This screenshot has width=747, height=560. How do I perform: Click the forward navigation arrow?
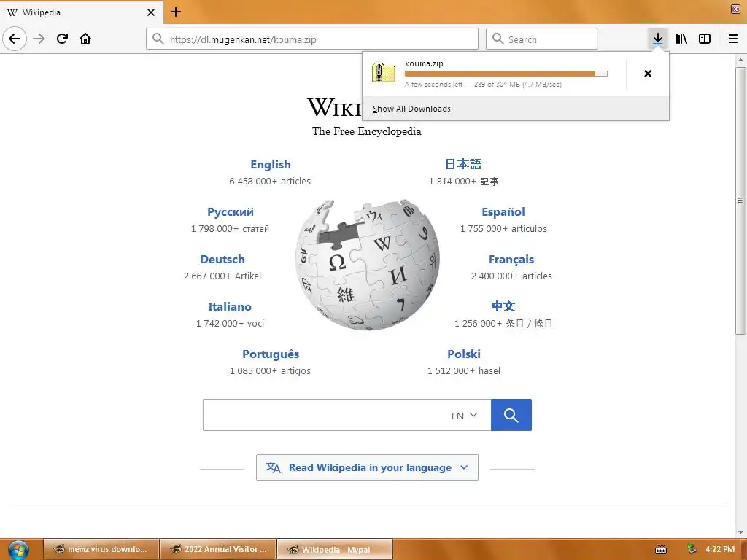39,39
